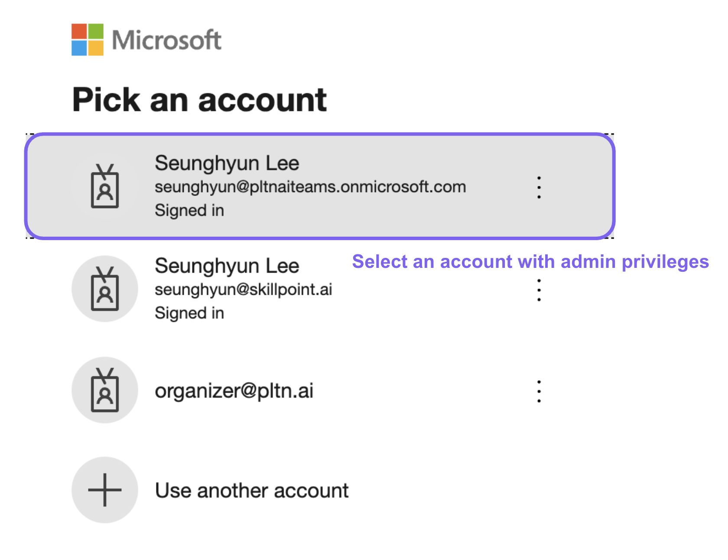Choose the seunghyun@skillpoint.ai account
This screenshot has width=728, height=560.
(320, 289)
